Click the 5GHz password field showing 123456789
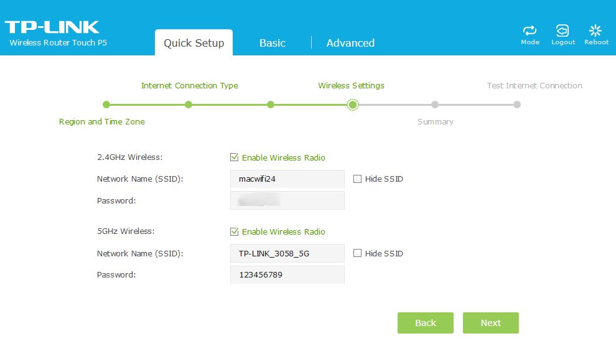This screenshot has width=616, height=364. (287, 275)
